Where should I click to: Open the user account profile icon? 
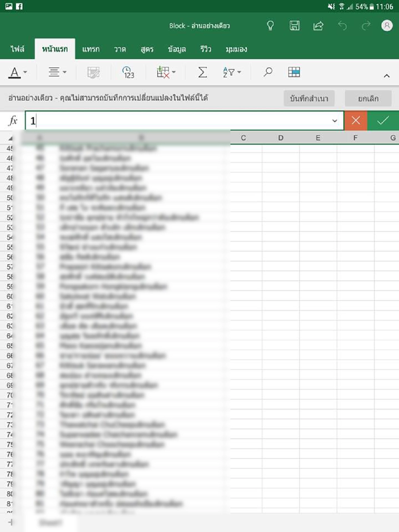tap(387, 26)
